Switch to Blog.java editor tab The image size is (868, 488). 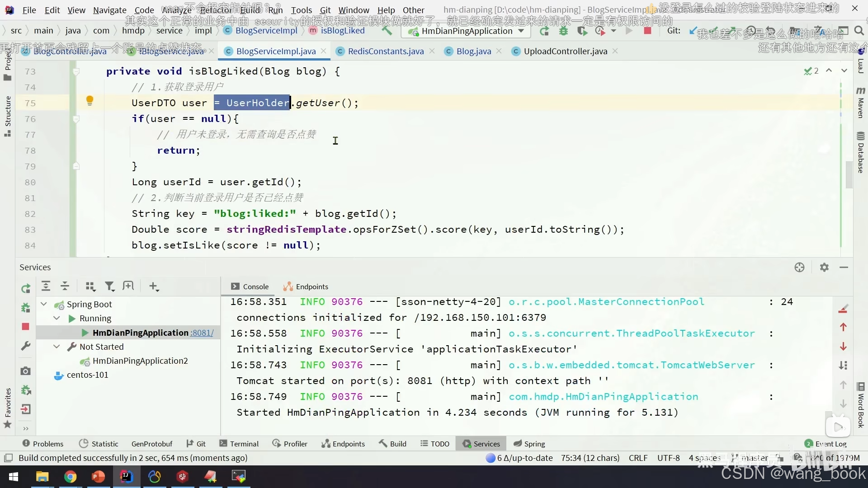click(x=473, y=51)
